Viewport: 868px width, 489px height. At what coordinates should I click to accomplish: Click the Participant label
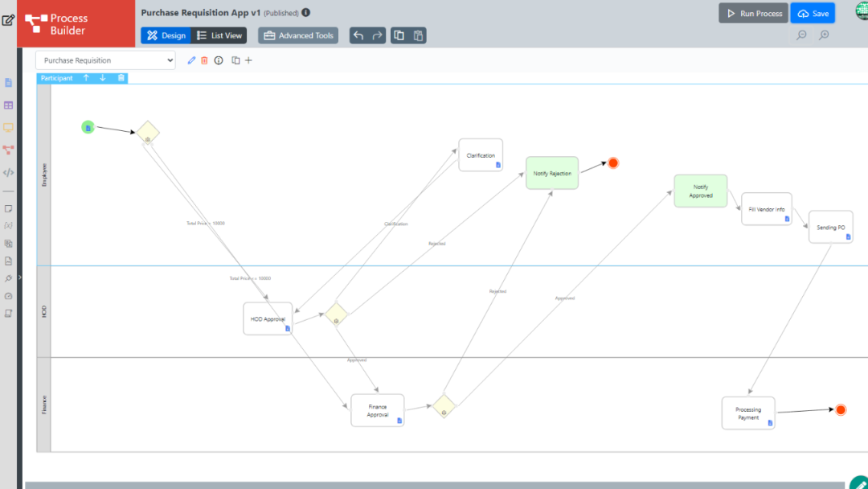click(x=56, y=78)
